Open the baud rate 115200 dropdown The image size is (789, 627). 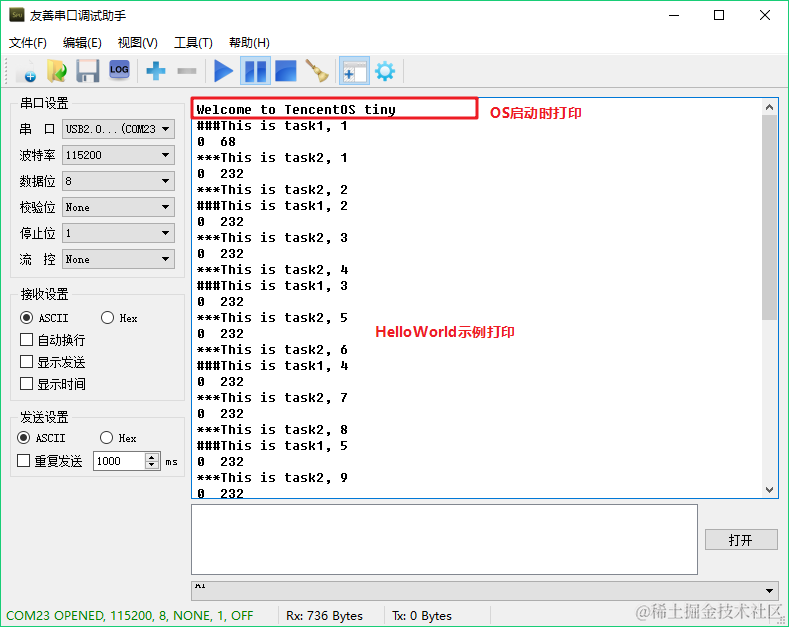click(118, 155)
